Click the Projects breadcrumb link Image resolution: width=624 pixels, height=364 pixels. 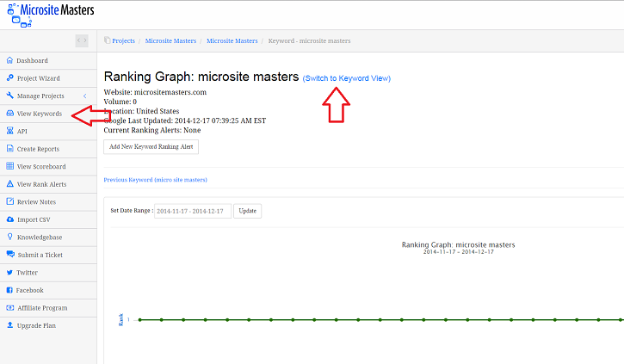point(123,40)
